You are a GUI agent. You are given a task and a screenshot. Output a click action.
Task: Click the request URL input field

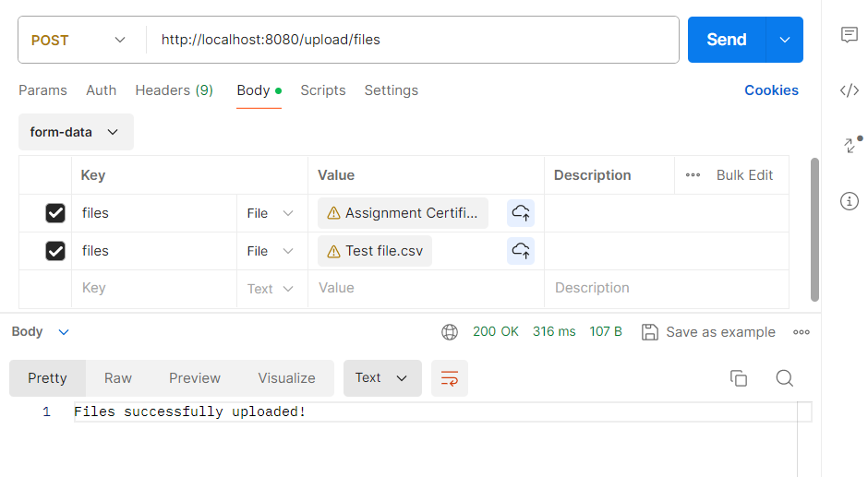[x=416, y=40]
